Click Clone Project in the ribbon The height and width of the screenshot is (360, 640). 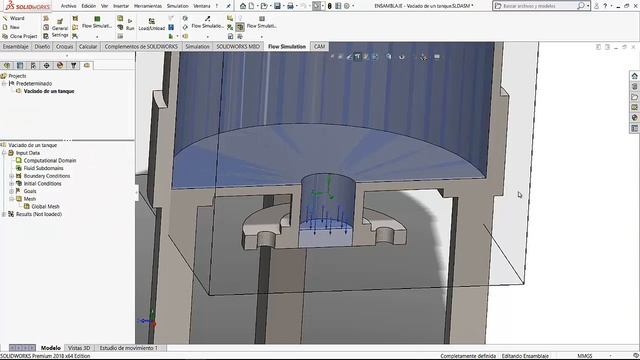coord(20,36)
